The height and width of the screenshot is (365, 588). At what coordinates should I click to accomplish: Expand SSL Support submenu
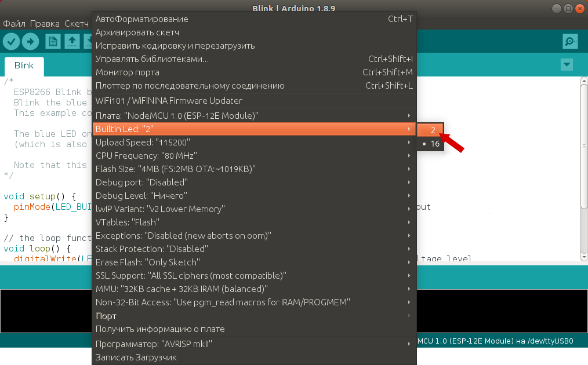pyautogui.click(x=254, y=276)
